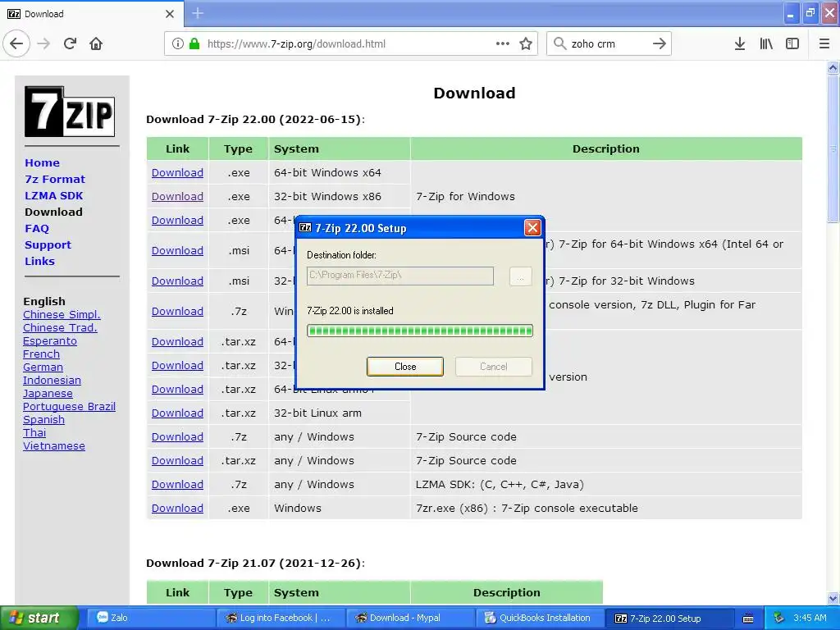Switch language to Esperanto
Viewport: 840px width, 630px height.
pos(50,341)
